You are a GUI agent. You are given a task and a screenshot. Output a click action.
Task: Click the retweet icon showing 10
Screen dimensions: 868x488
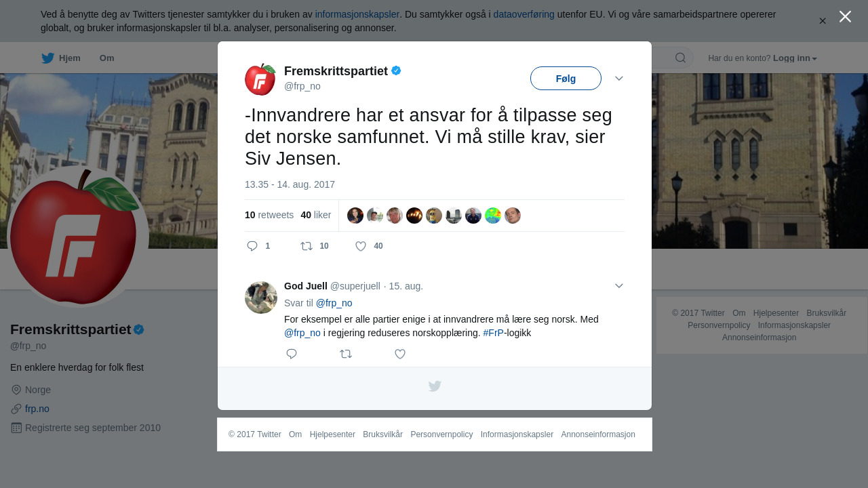point(307,246)
